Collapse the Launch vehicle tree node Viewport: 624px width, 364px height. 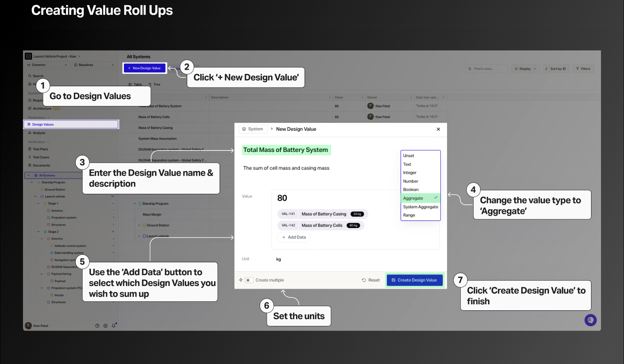(35, 196)
